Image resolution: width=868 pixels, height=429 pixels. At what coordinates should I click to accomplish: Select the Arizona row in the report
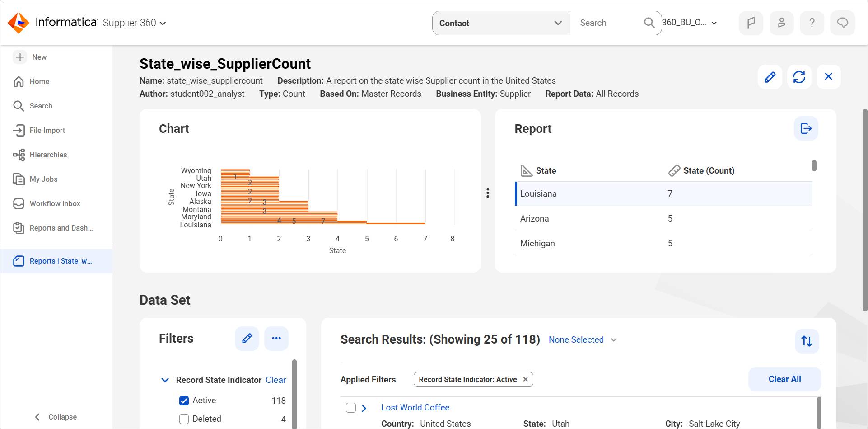coord(663,218)
